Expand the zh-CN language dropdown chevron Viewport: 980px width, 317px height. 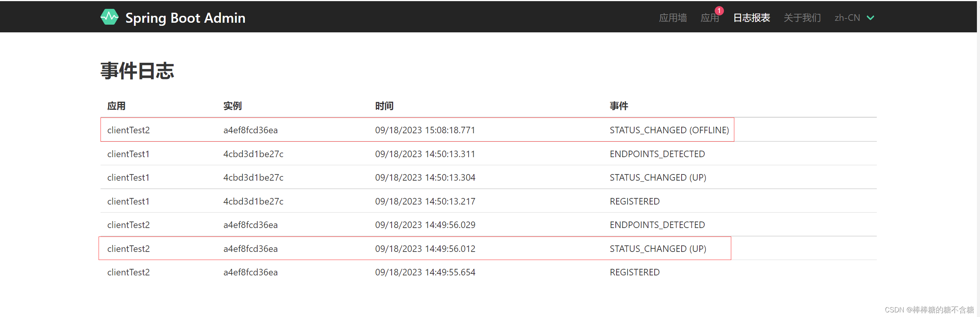click(x=870, y=18)
